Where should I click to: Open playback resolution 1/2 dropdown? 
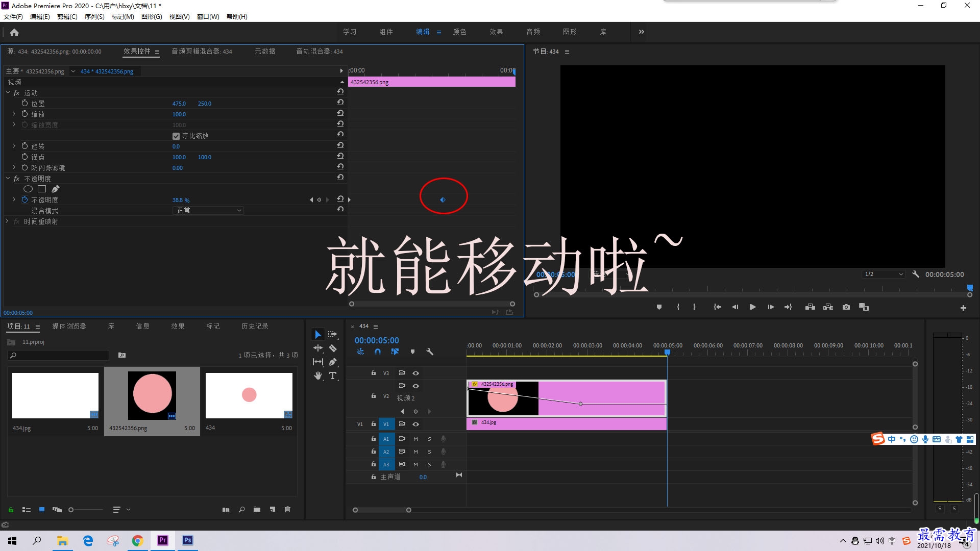[x=884, y=274]
